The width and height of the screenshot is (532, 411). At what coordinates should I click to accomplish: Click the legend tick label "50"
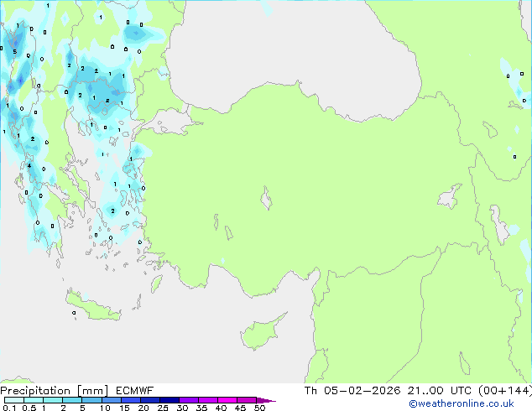click(x=259, y=408)
